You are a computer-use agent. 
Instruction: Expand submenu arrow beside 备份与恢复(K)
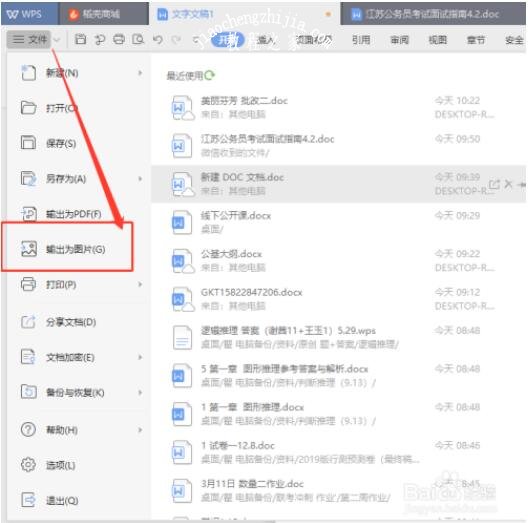click(140, 392)
